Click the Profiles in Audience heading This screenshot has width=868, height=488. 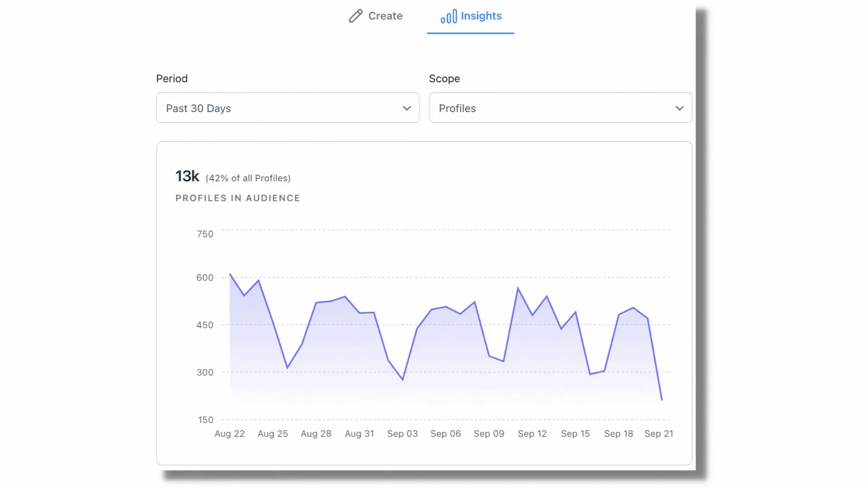pyautogui.click(x=238, y=198)
